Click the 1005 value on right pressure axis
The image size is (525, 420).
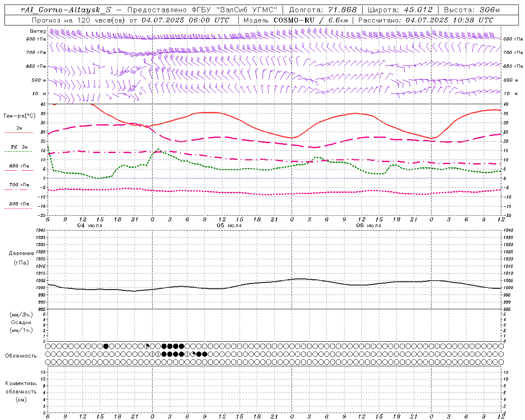508,281
